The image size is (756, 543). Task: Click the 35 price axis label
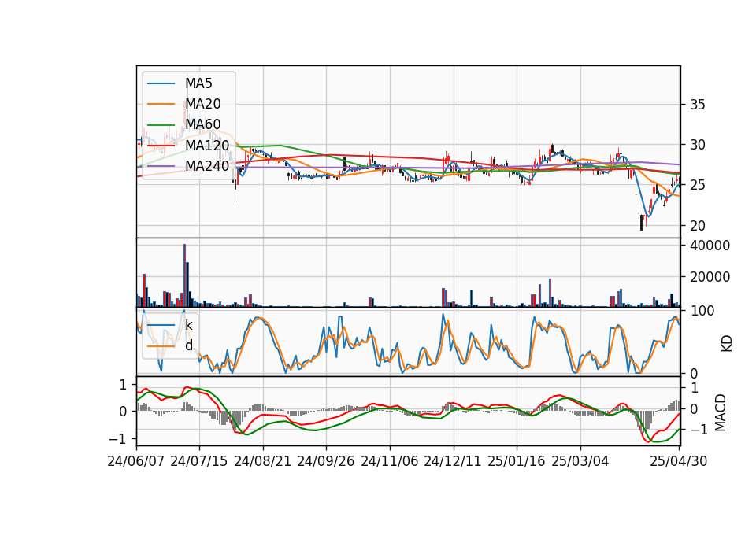pos(697,105)
